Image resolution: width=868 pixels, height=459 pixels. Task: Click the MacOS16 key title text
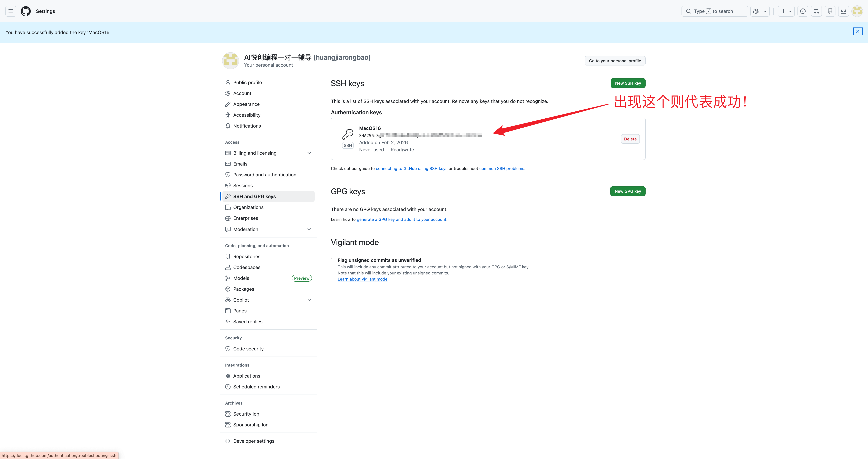pyautogui.click(x=370, y=128)
